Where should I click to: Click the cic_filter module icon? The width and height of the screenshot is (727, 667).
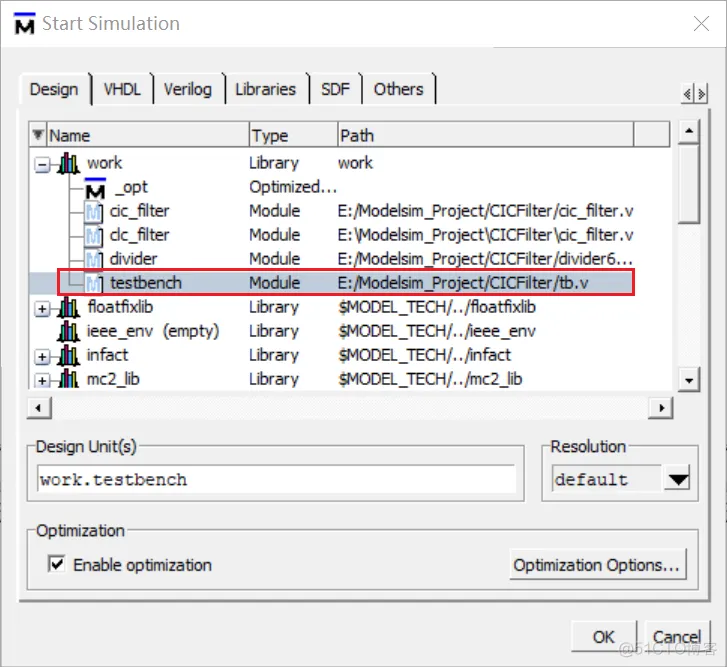click(94, 212)
